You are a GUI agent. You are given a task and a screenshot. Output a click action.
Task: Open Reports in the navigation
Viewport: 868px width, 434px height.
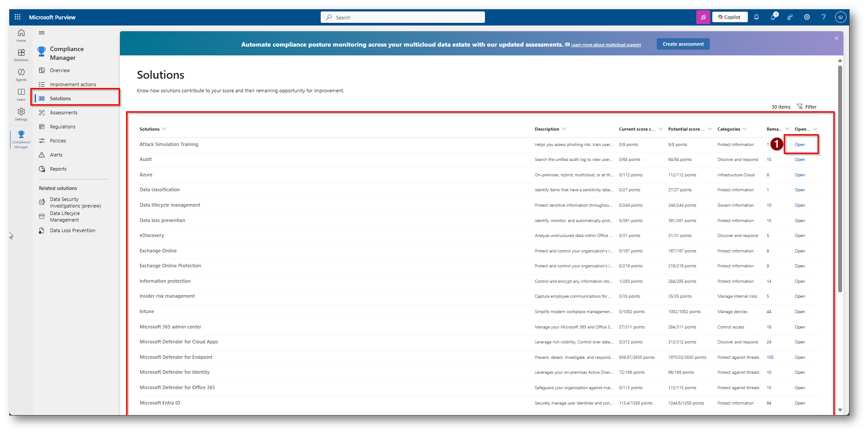(x=58, y=169)
